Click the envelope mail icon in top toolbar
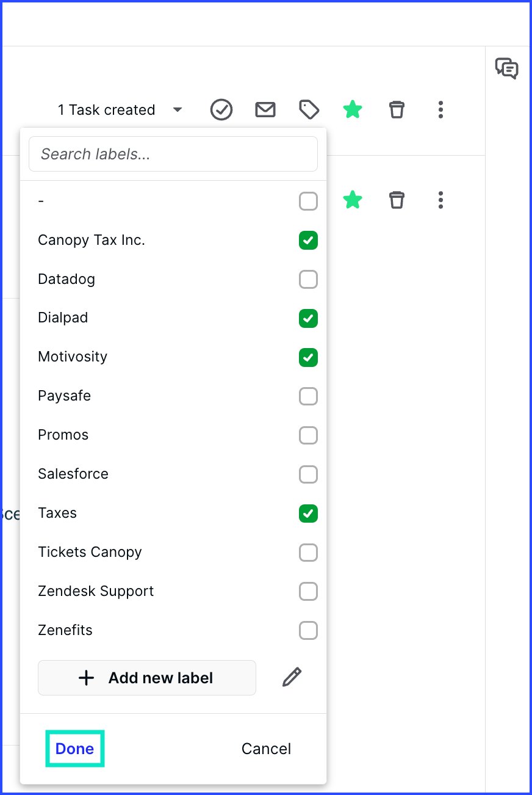 [x=265, y=110]
